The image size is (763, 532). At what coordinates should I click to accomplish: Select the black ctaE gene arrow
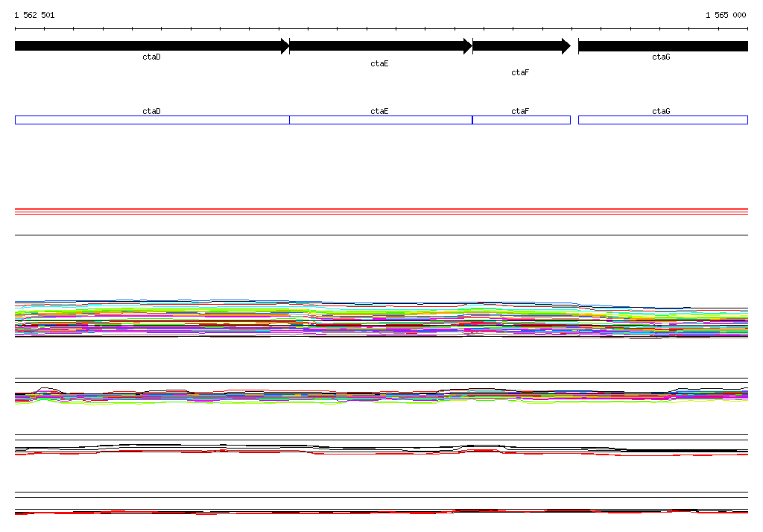click(x=380, y=46)
